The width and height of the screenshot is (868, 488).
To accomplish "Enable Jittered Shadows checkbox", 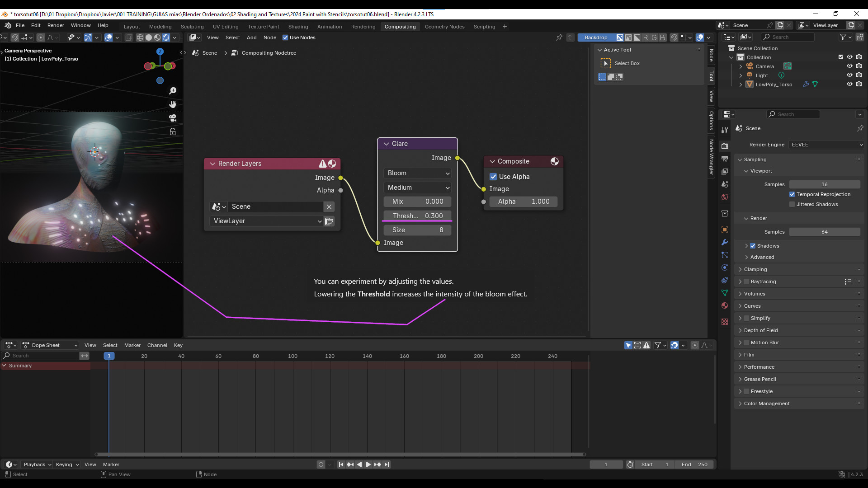I will coord(792,204).
